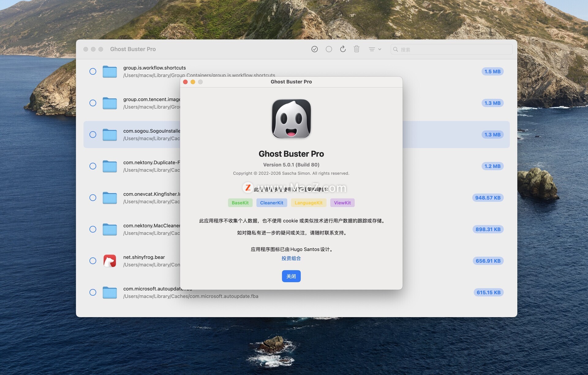Viewport: 588px width, 375px height.
Task: Check the net.shinyfrog.bear row circle
Action: (x=93, y=261)
